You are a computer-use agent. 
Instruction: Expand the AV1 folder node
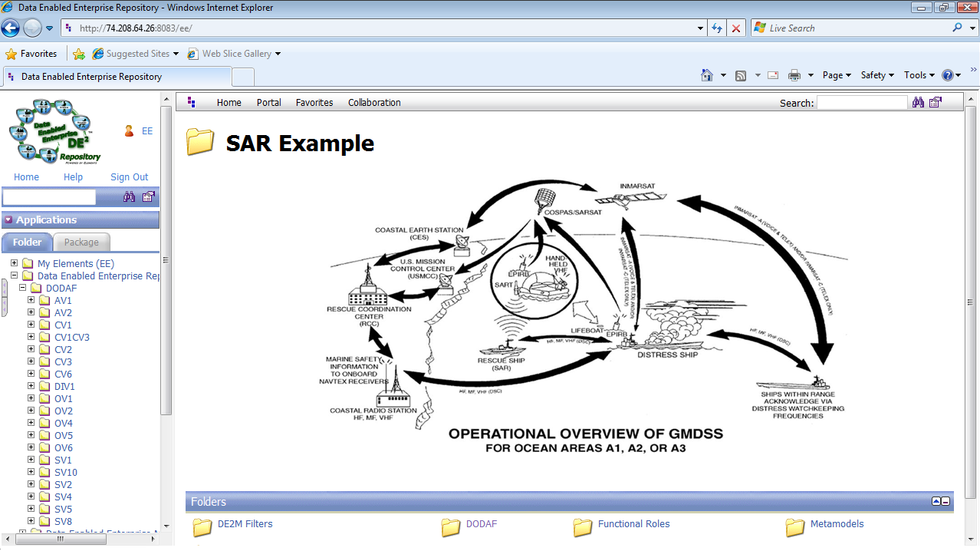(31, 300)
